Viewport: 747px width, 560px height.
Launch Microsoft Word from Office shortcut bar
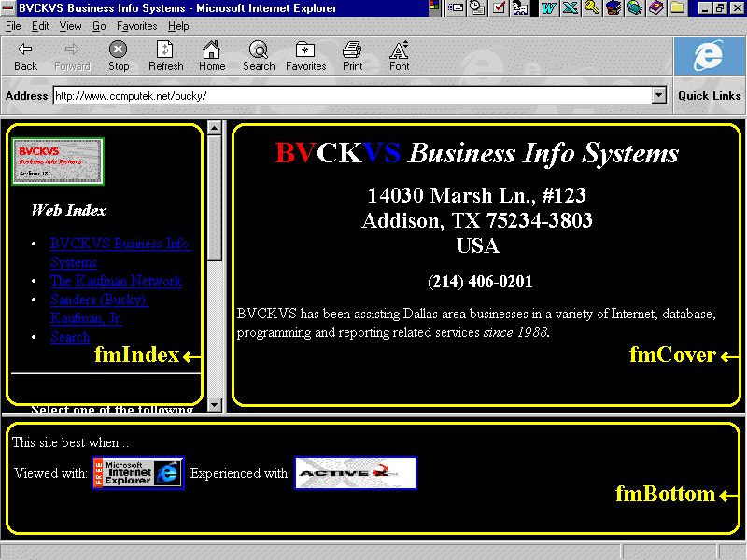(x=549, y=8)
